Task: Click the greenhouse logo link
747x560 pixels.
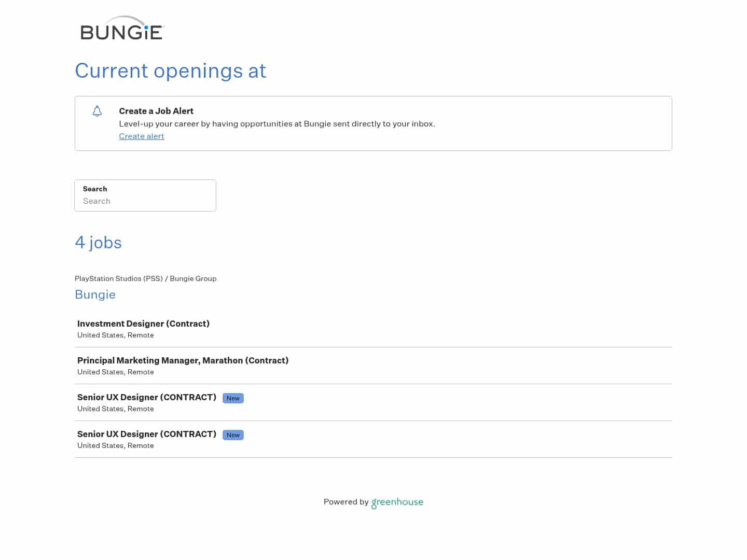Action: click(397, 502)
